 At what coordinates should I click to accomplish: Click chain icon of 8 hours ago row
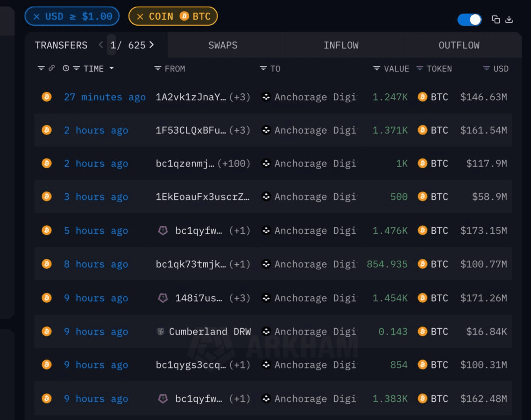point(47,264)
